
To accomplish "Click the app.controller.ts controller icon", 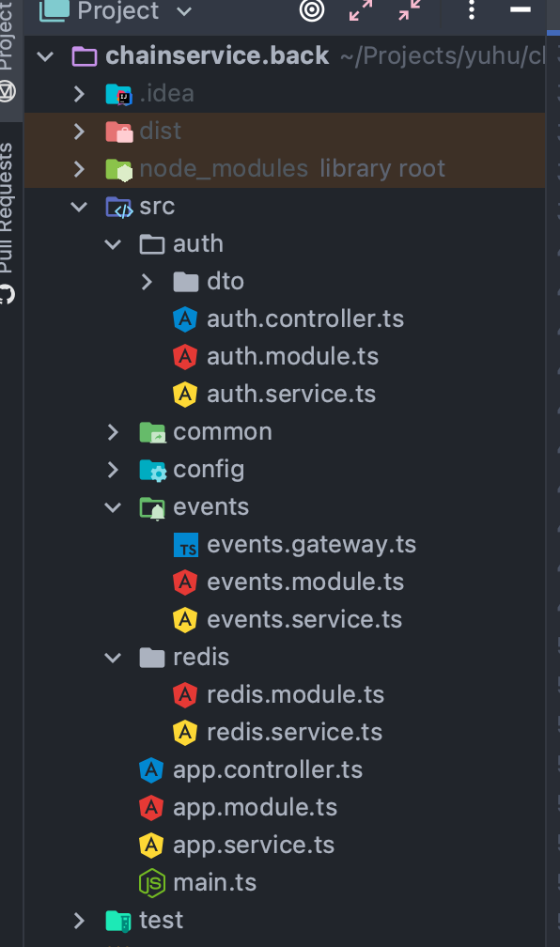I will coord(151,769).
